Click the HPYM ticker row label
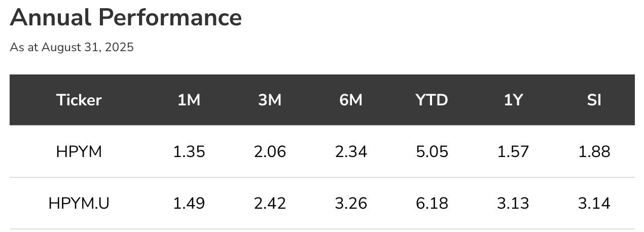This screenshot has height=232, width=644. point(79,151)
